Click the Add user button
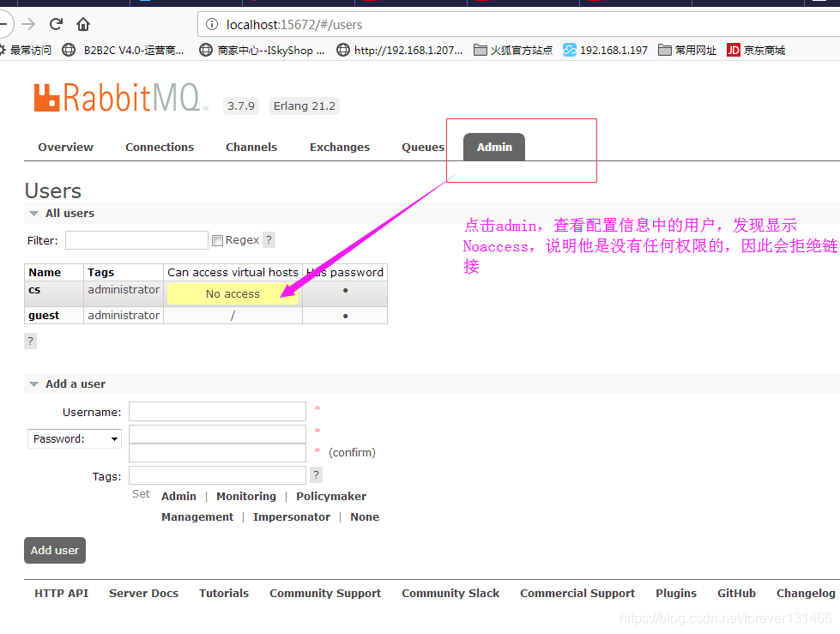The height and width of the screenshot is (634, 840). (55, 550)
